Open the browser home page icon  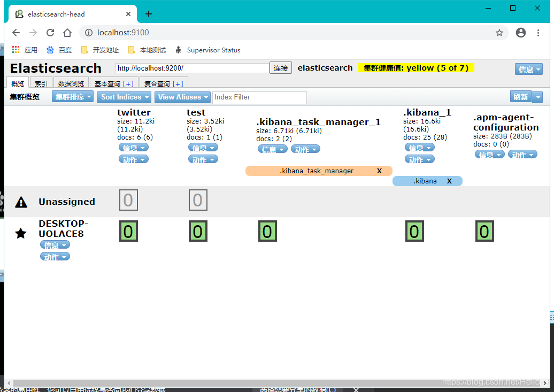click(x=67, y=33)
